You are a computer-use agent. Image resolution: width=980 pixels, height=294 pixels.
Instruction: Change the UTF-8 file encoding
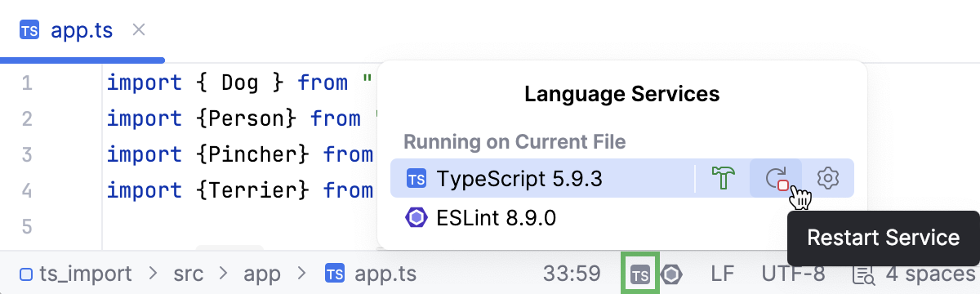tap(793, 274)
